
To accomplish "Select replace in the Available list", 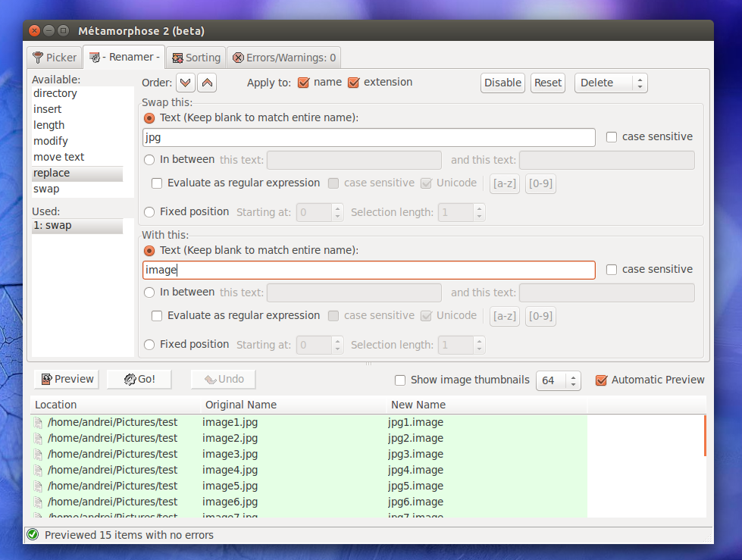I will [x=54, y=172].
